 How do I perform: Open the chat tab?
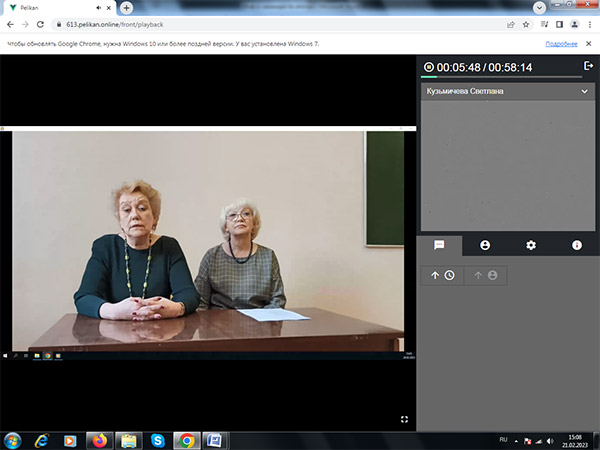tap(439, 245)
